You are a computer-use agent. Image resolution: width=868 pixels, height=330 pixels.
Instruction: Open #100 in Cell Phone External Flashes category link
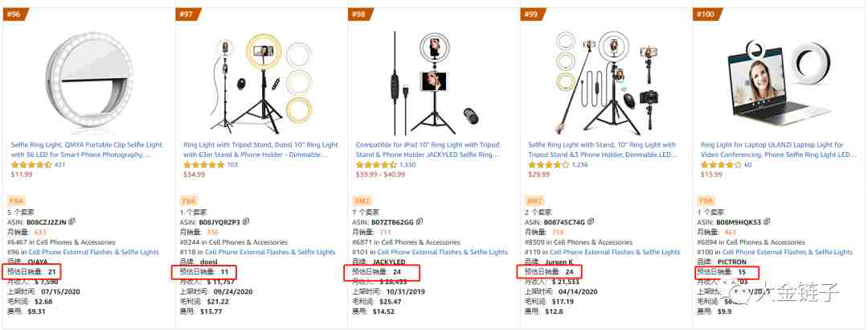pyautogui.click(x=776, y=252)
